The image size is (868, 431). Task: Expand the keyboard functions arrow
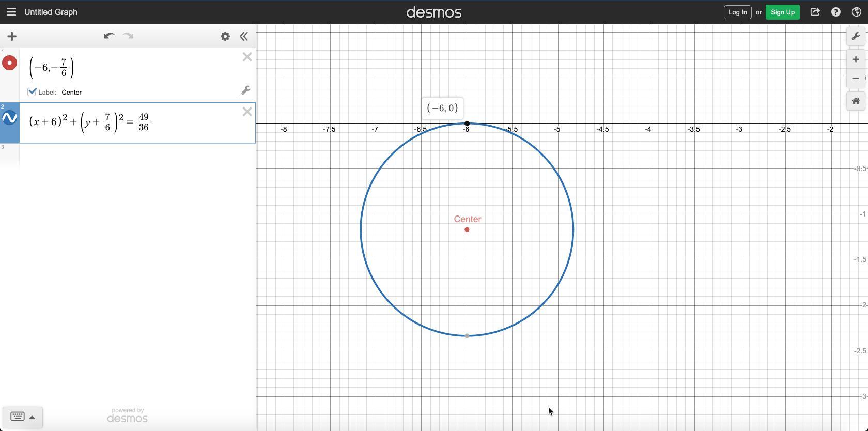pos(32,417)
